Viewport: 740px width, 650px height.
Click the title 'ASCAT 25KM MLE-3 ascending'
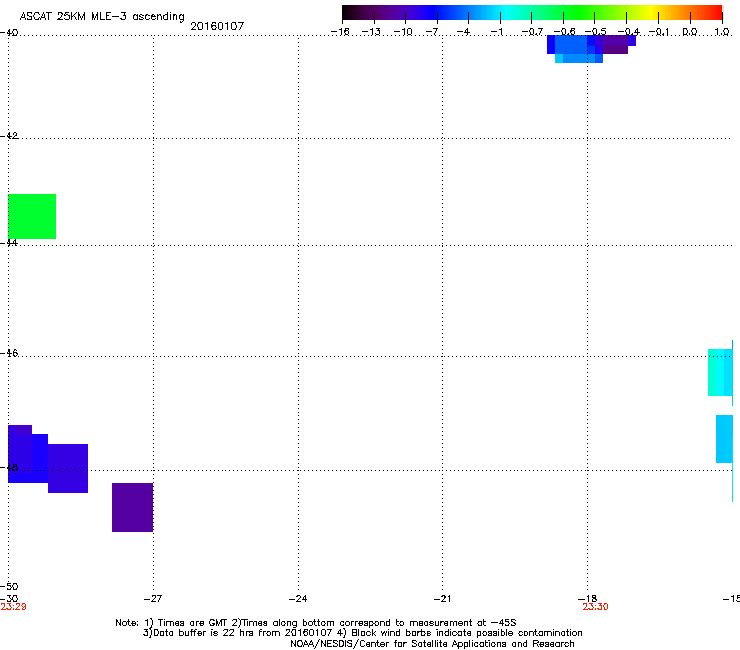(x=102, y=17)
